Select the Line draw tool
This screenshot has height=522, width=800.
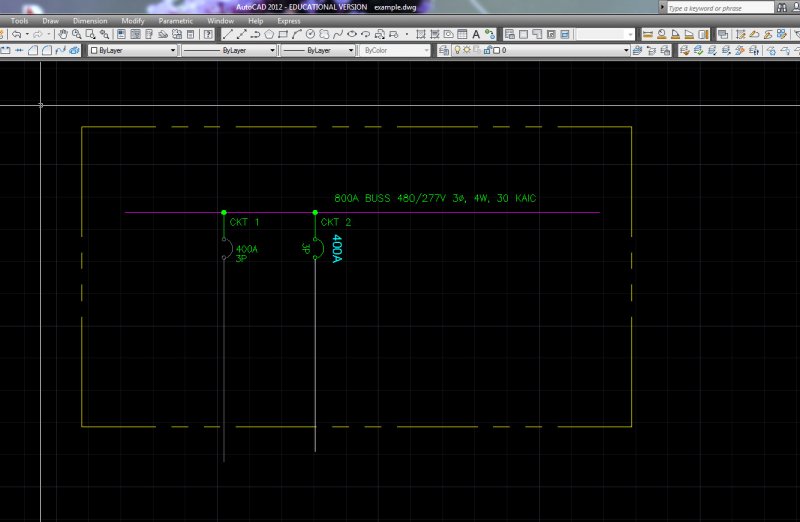click(228, 34)
